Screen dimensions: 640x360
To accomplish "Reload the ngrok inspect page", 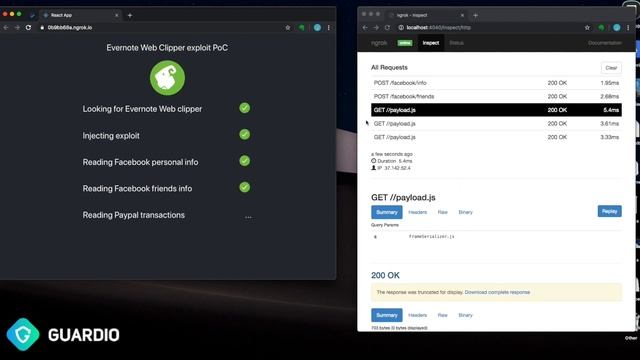I will [387, 27].
